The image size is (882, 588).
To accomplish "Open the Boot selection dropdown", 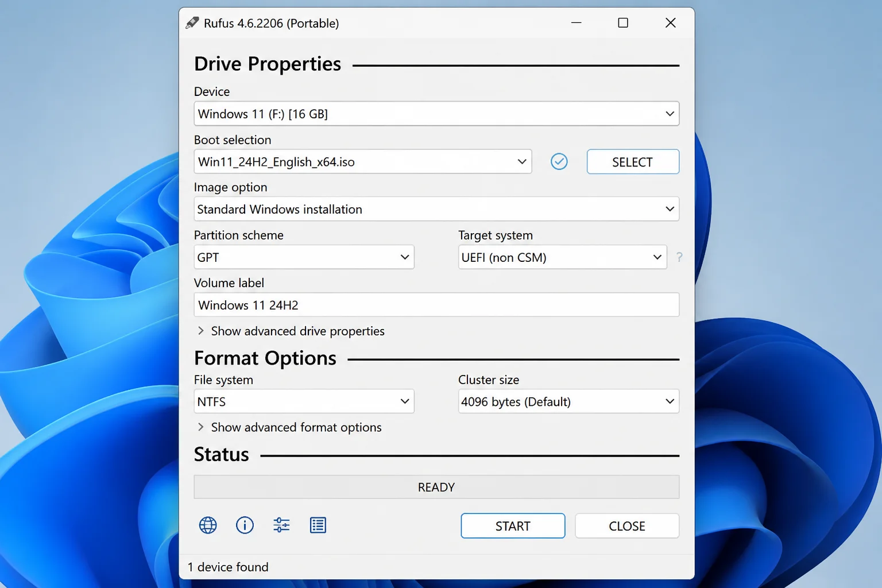I will [x=363, y=162].
